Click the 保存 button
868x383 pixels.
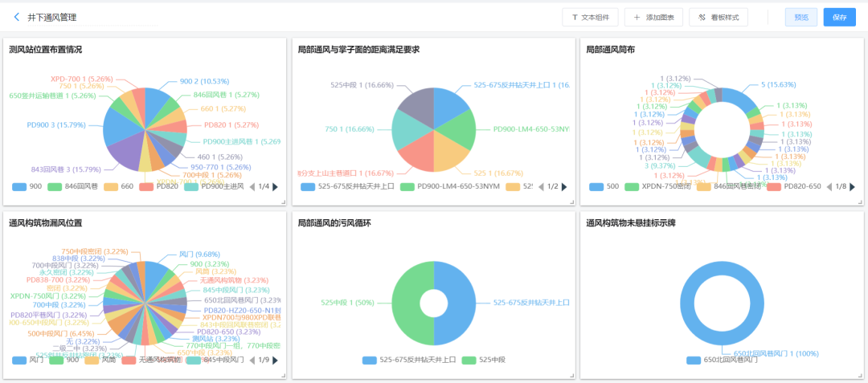pyautogui.click(x=839, y=18)
